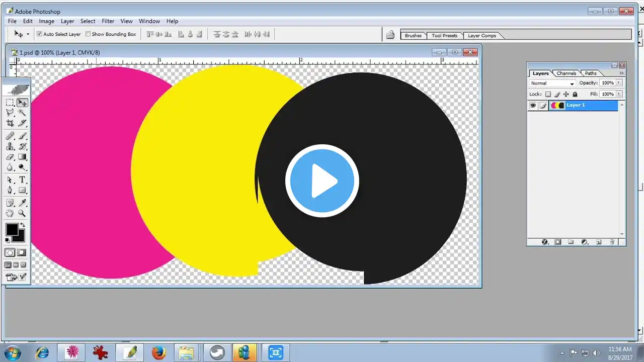644x362 pixels.
Task: Click the delete layer trash icon
Action: [612, 242]
